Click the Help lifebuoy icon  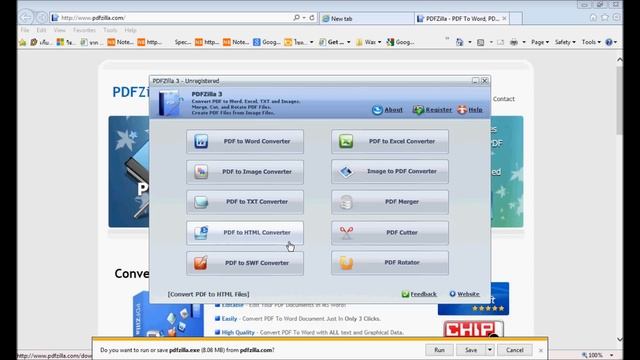pyautogui.click(x=462, y=110)
